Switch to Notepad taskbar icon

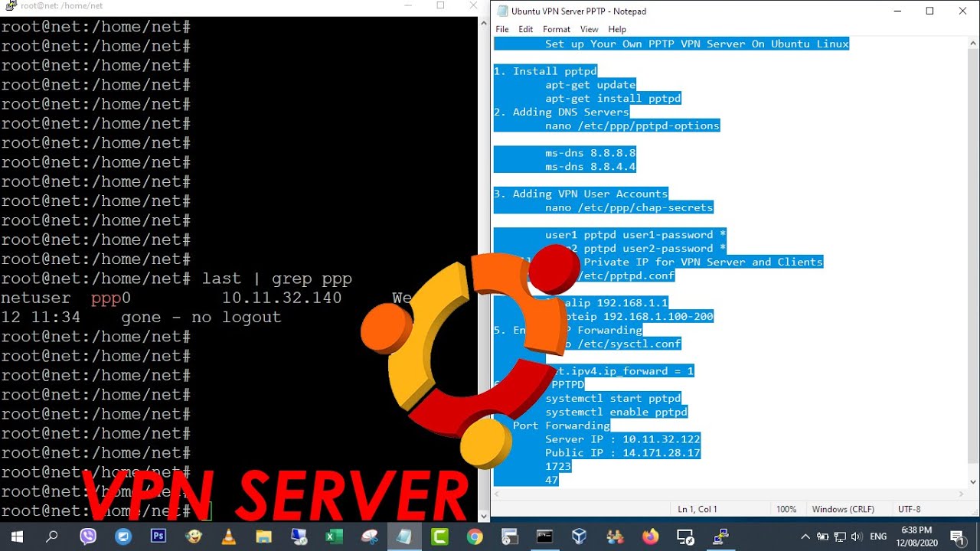pyautogui.click(x=404, y=536)
